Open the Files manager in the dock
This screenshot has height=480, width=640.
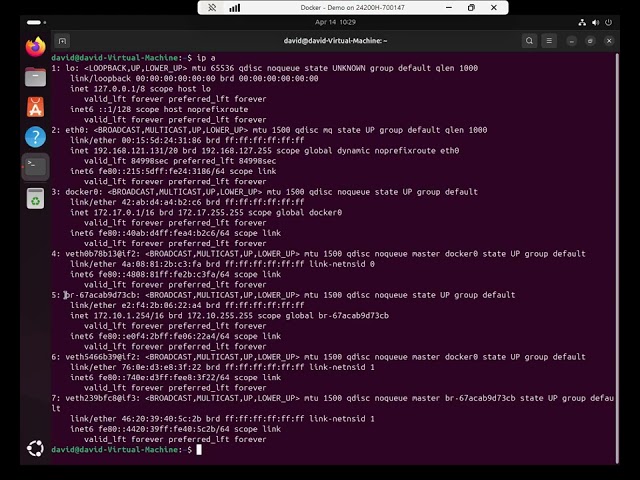[x=36, y=77]
